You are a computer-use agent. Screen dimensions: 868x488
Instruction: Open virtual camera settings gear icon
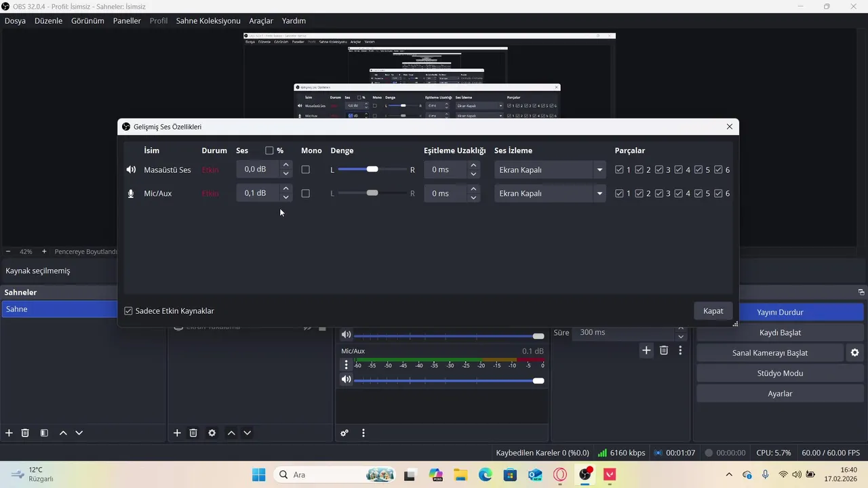pyautogui.click(x=854, y=352)
